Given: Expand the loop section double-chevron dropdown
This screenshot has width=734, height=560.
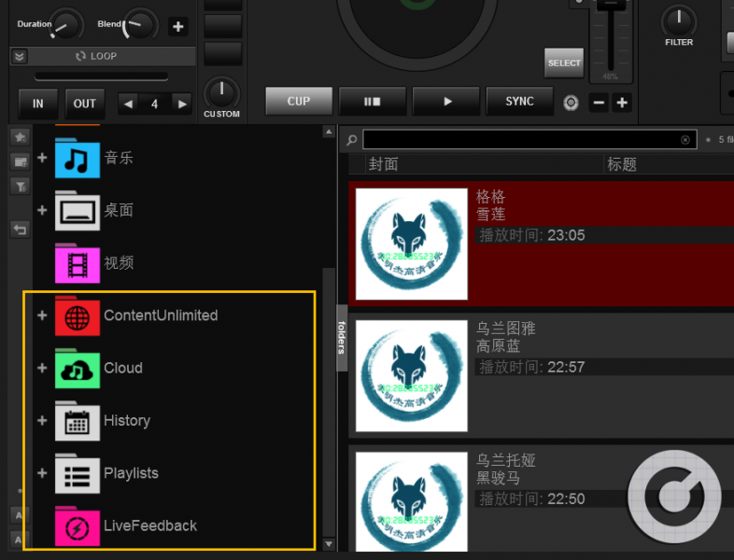Looking at the screenshot, I should point(20,56).
